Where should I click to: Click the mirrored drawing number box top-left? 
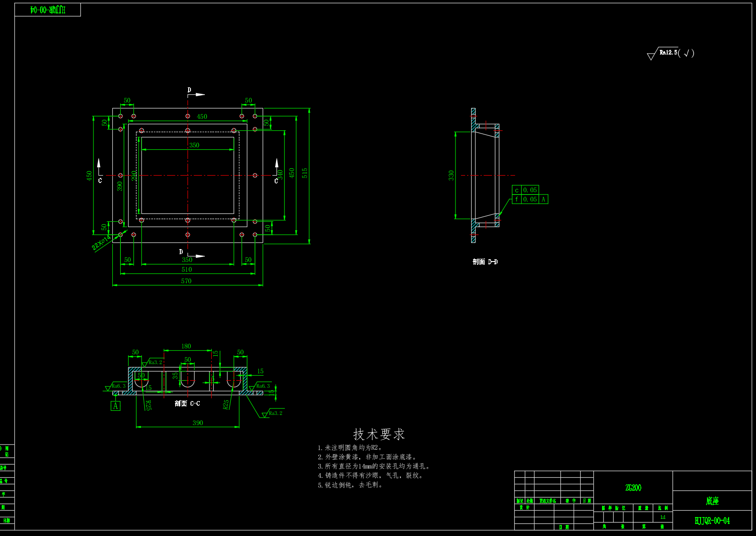pyautogui.click(x=48, y=10)
